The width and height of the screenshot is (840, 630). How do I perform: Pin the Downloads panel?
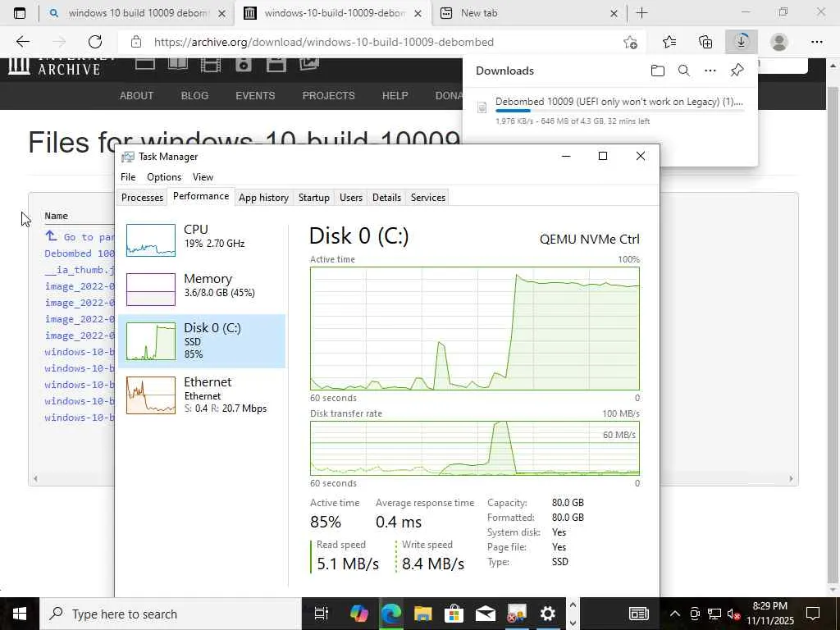[737, 71]
